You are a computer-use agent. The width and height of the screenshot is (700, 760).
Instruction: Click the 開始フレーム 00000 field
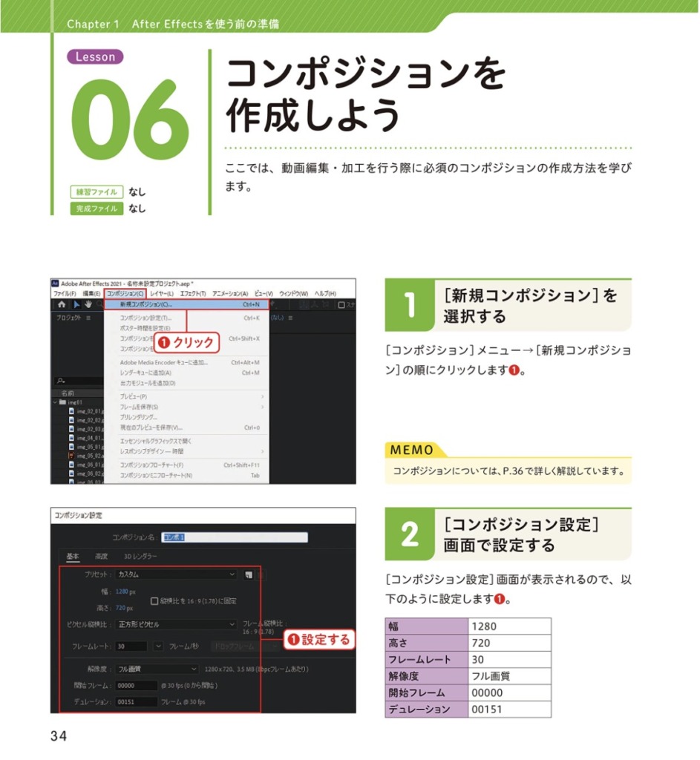(x=137, y=685)
